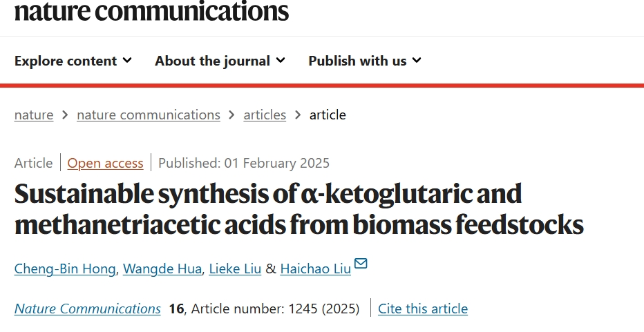
Task: View author Lieke Liu details
Action: [x=235, y=268]
